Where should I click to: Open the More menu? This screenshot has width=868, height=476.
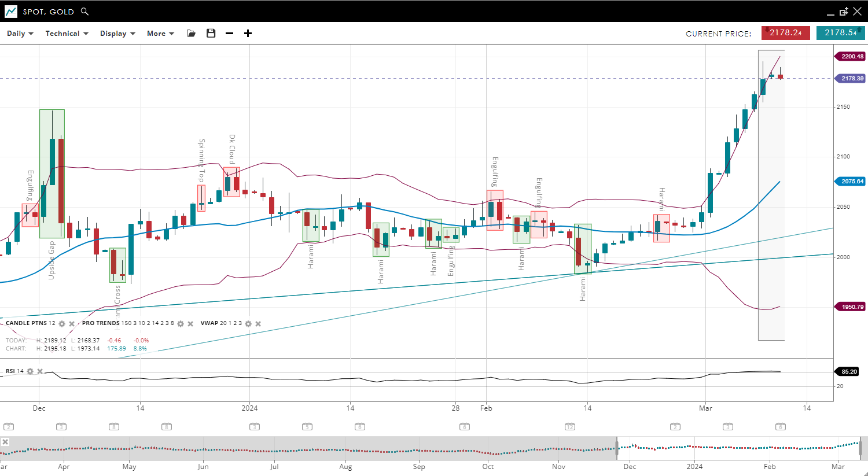(160, 34)
